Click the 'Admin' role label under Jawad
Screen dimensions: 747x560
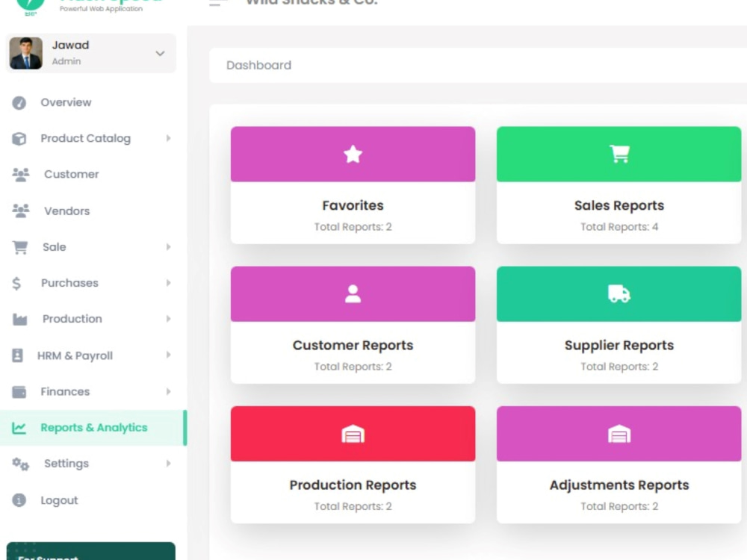pyautogui.click(x=66, y=61)
